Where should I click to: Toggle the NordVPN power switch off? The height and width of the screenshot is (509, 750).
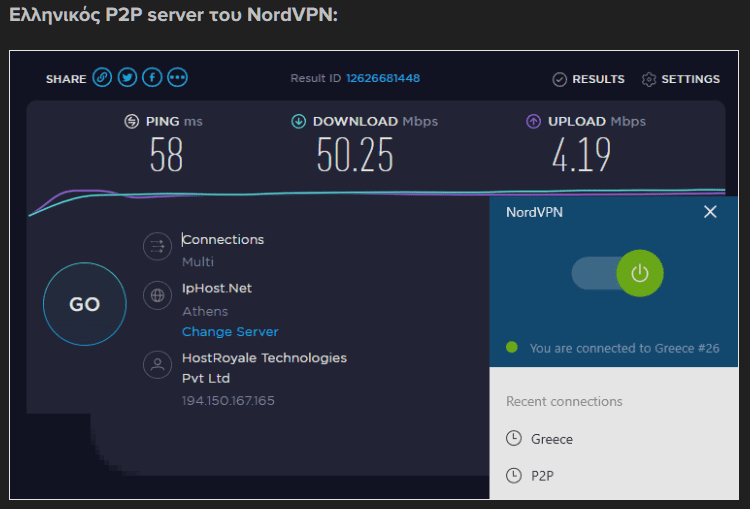click(x=618, y=273)
